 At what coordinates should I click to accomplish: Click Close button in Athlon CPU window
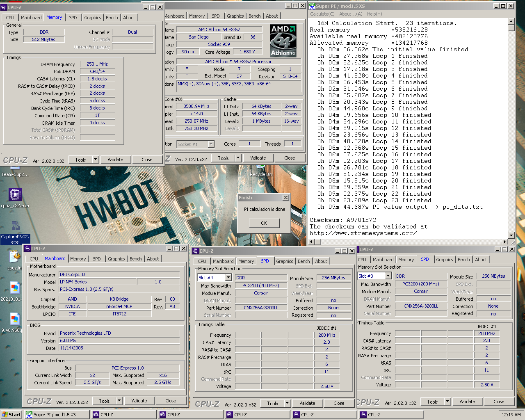coord(290,158)
